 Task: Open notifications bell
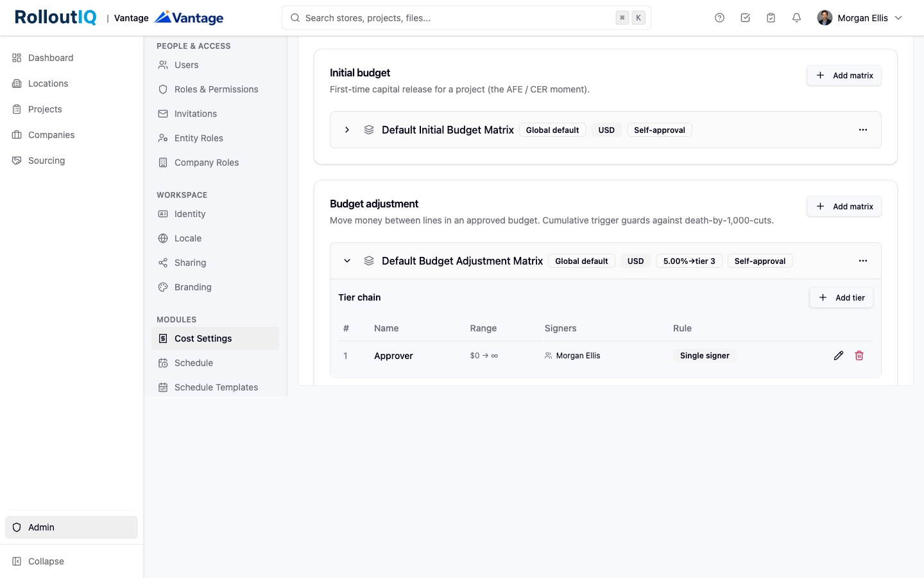pos(796,18)
